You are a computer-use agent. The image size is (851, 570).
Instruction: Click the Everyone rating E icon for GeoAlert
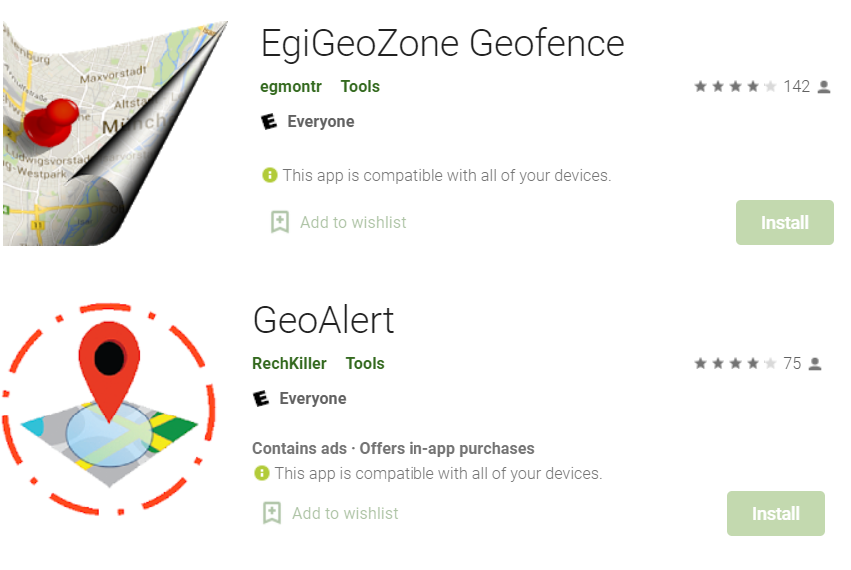pos(261,398)
